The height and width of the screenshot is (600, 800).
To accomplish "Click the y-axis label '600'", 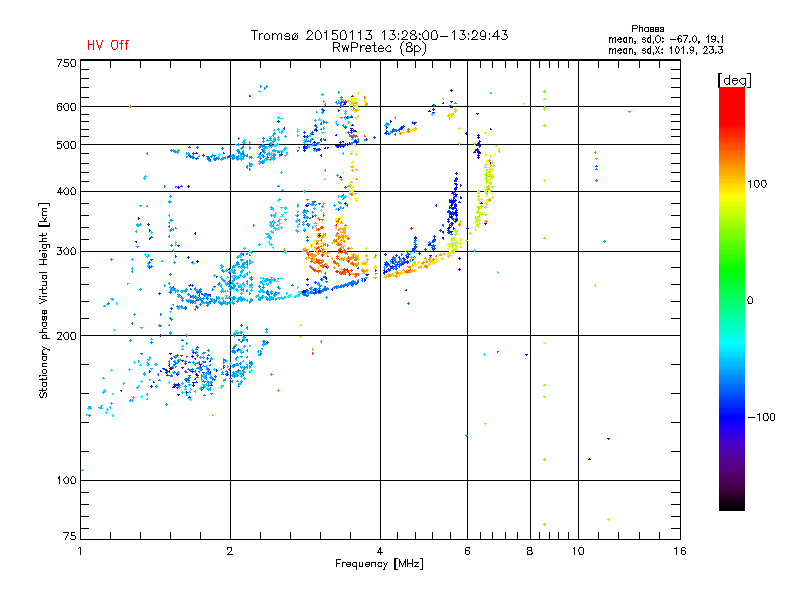I will click(66, 107).
